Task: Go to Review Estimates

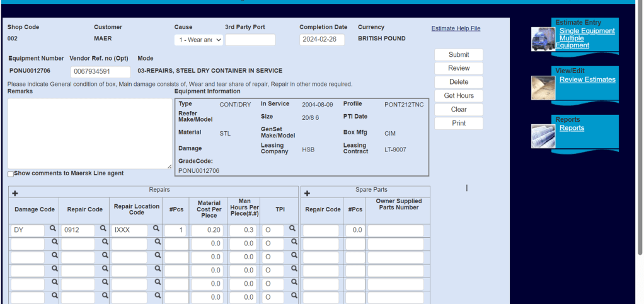Action: [x=587, y=79]
